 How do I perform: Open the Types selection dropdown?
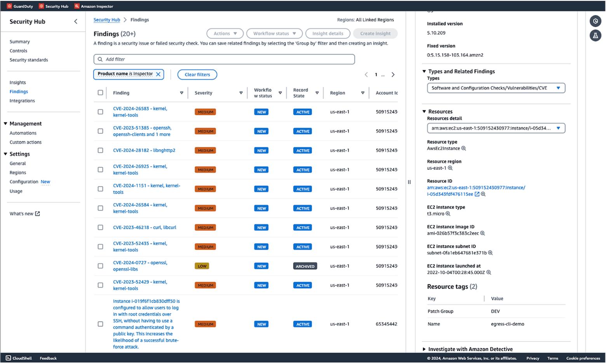click(496, 88)
